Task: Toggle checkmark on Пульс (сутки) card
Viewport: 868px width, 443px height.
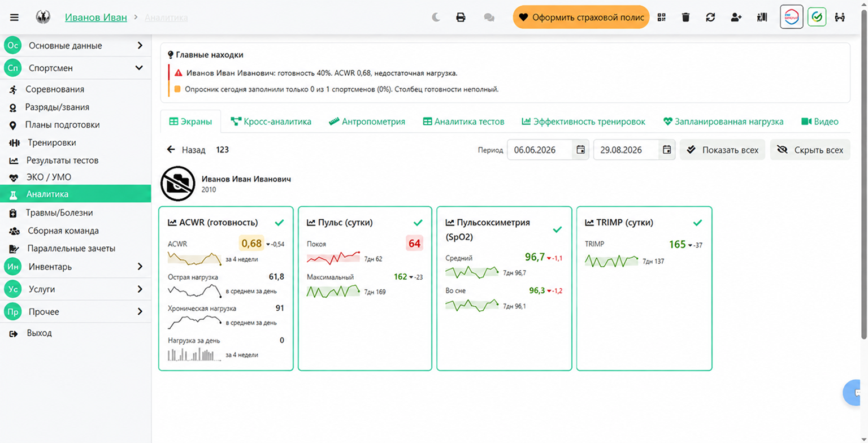Action: pos(418,223)
